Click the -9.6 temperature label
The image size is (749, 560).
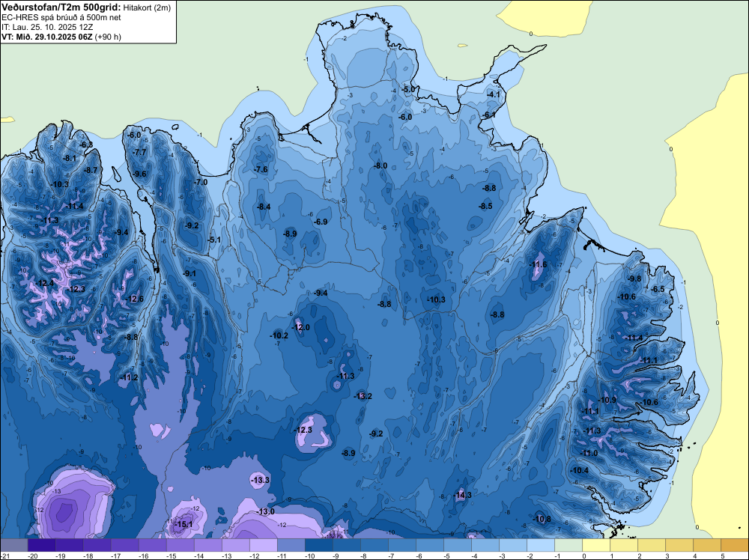(x=139, y=174)
